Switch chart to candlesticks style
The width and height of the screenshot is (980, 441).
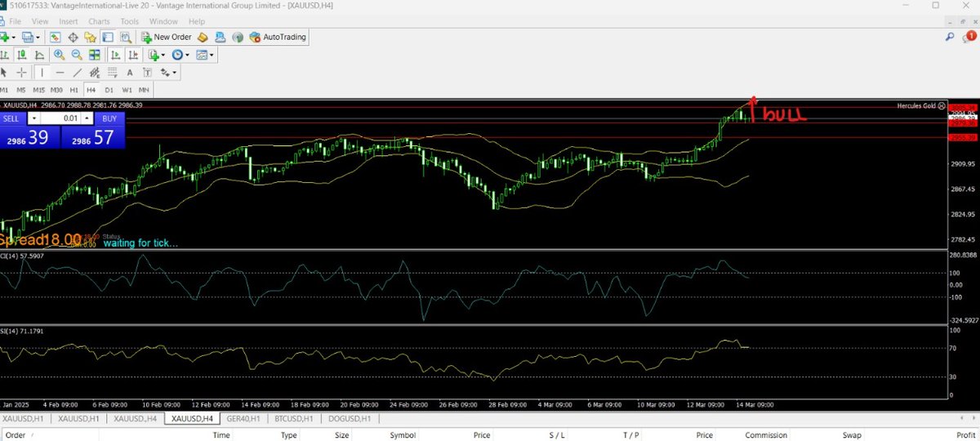coord(22,55)
